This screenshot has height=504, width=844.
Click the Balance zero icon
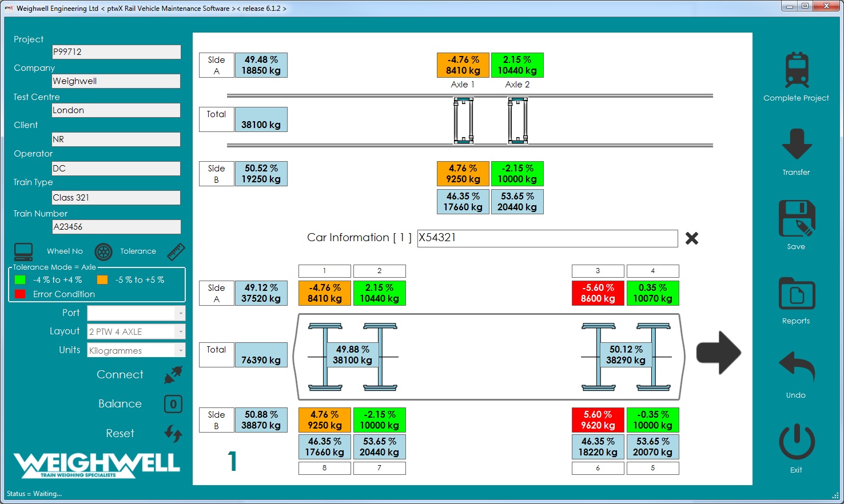[x=173, y=404]
